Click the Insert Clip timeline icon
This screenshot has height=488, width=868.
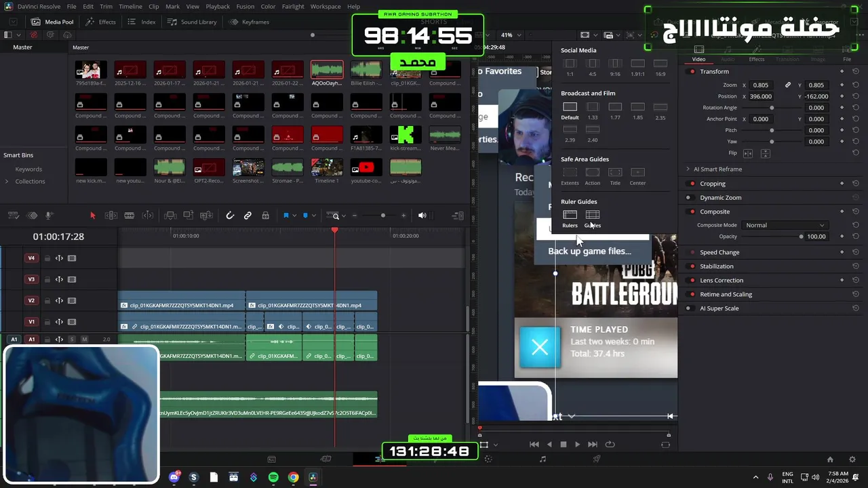[x=170, y=216]
